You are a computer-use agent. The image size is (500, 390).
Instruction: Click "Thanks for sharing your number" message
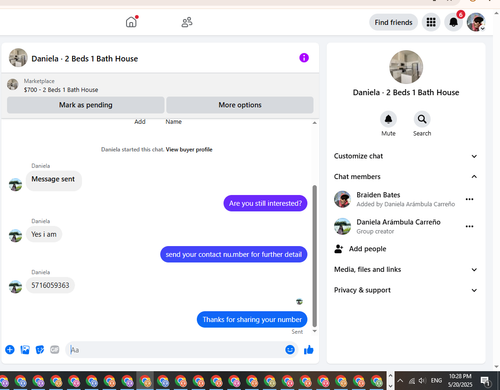pos(252,319)
